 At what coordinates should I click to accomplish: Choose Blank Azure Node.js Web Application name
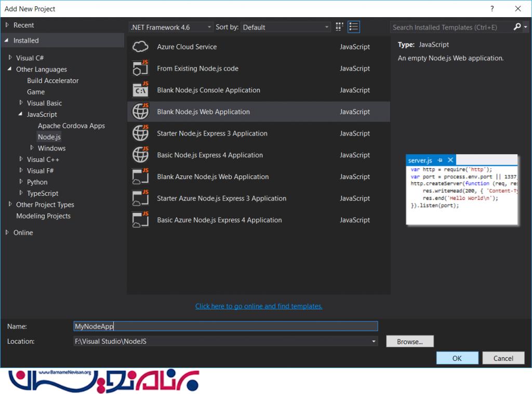212,177
